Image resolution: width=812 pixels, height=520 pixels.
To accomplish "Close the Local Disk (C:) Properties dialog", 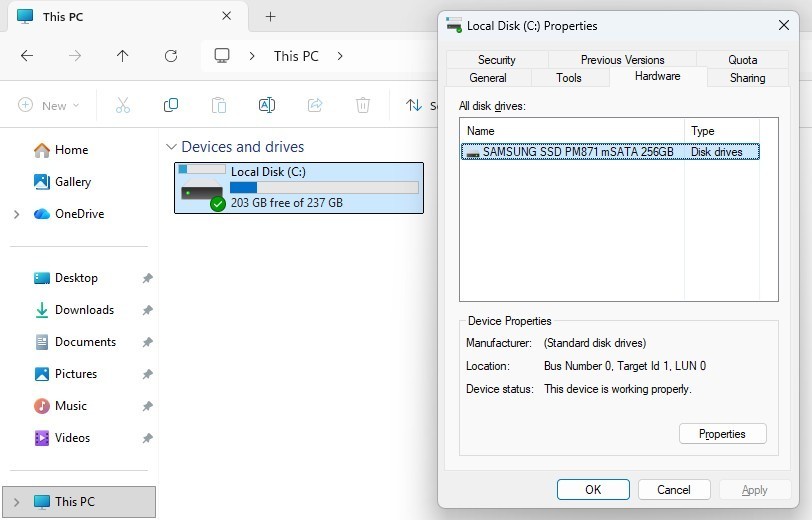I will (784, 25).
